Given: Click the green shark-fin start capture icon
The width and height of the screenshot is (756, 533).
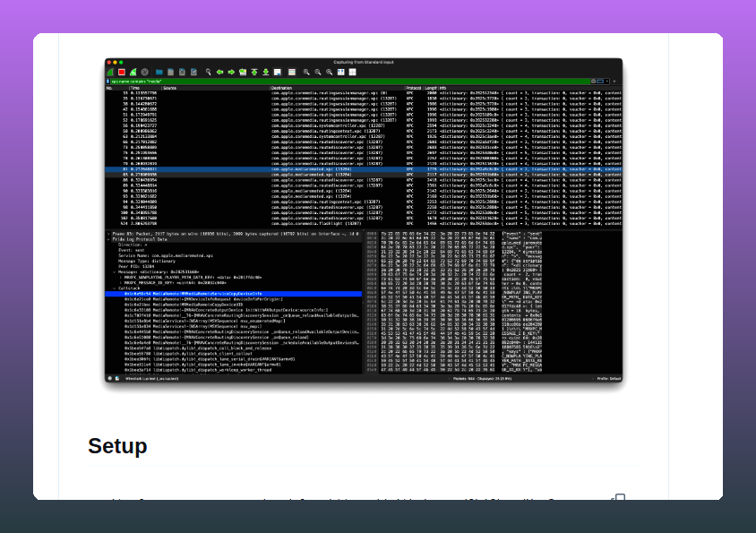Looking at the screenshot, I should [110, 72].
